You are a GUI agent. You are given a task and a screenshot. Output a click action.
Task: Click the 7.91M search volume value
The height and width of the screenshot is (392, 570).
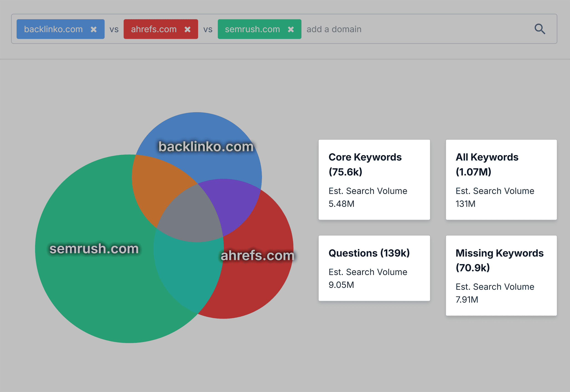[x=467, y=300]
